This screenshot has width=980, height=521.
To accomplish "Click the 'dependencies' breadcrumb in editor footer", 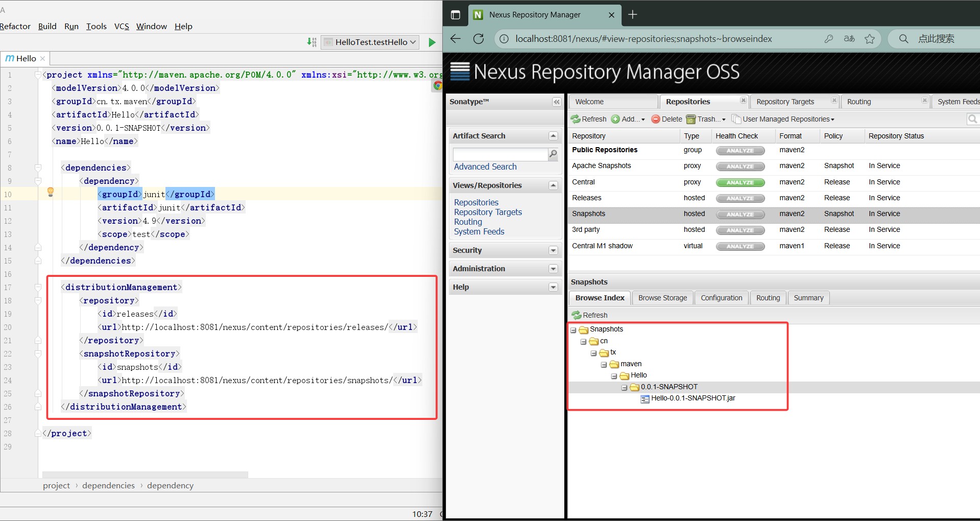I will tap(108, 485).
